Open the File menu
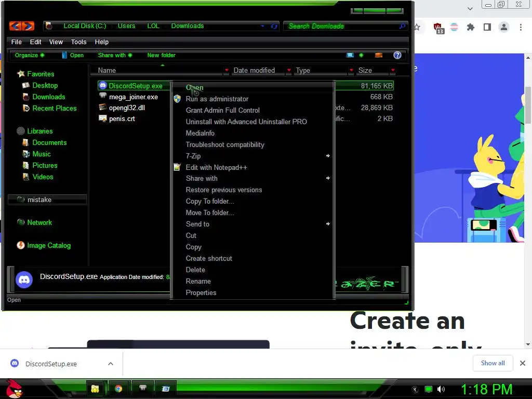Screen dimensions: 532x399 16,42
